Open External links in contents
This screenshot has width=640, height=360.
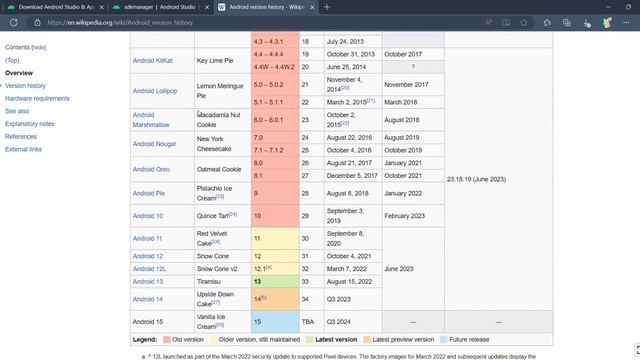click(23, 149)
